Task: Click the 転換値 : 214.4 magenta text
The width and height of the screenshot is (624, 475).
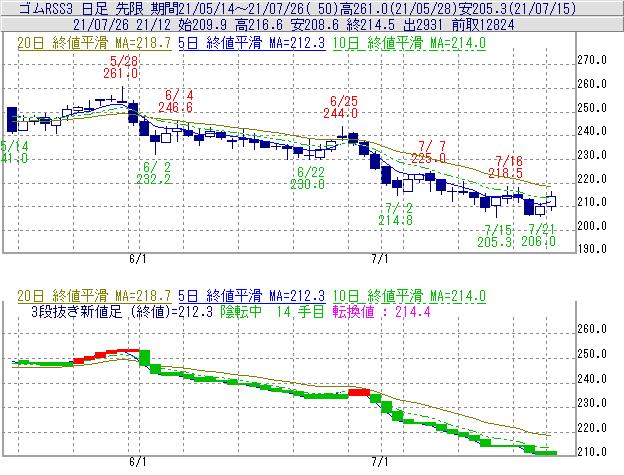Action: coord(382,311)
